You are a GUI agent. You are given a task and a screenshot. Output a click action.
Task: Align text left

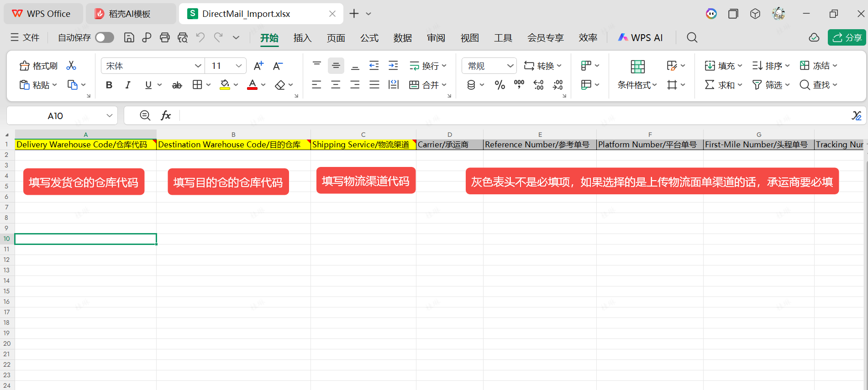316,85
